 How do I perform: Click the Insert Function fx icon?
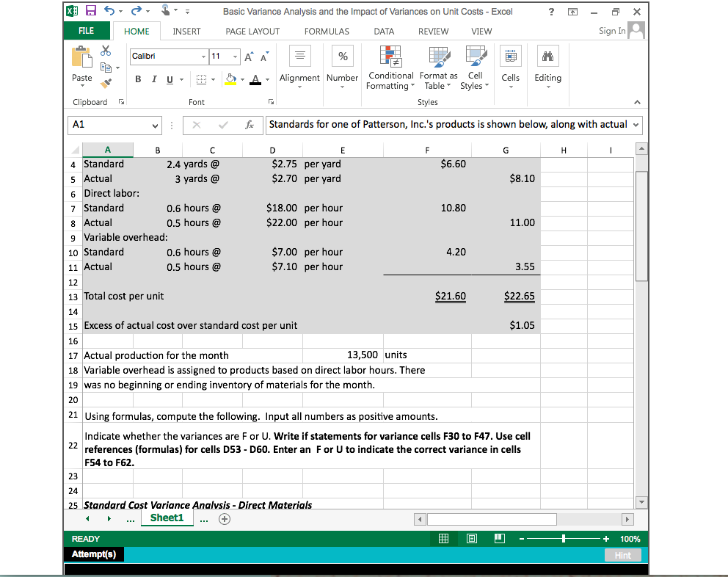pos(249,125)
